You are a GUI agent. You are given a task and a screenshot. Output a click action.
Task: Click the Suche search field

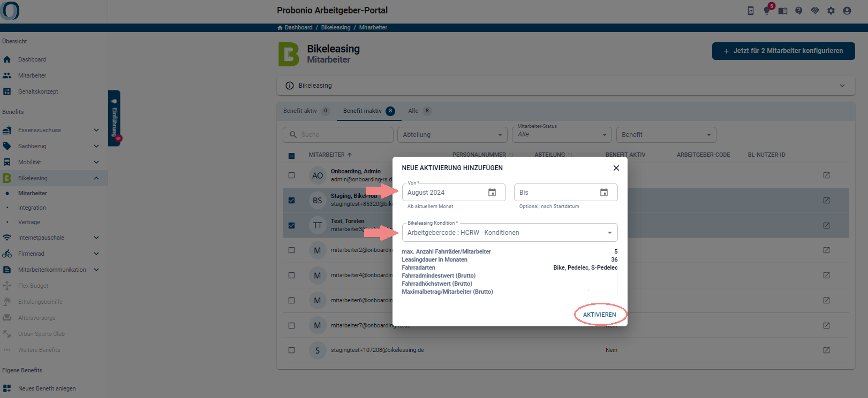338,135
